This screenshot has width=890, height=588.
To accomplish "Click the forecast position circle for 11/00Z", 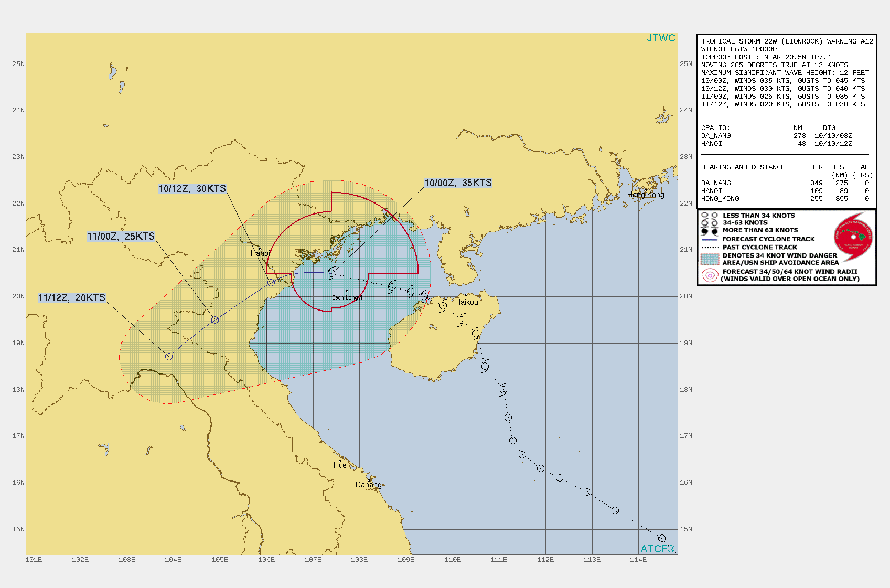I will click(215, 319).
